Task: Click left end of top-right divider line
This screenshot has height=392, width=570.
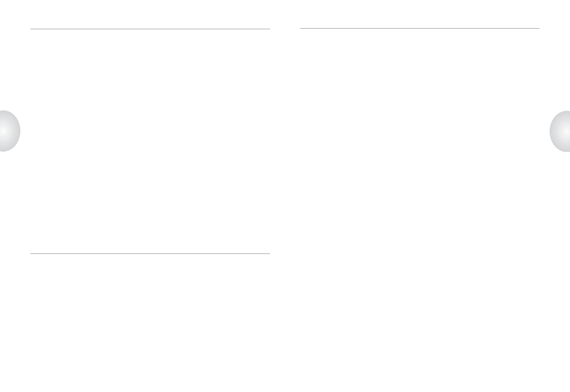Action: tap(301, 28)
